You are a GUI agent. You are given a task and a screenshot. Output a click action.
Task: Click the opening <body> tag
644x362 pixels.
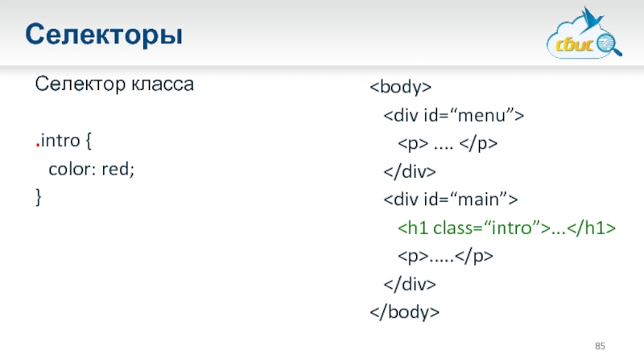click(402, 86)
